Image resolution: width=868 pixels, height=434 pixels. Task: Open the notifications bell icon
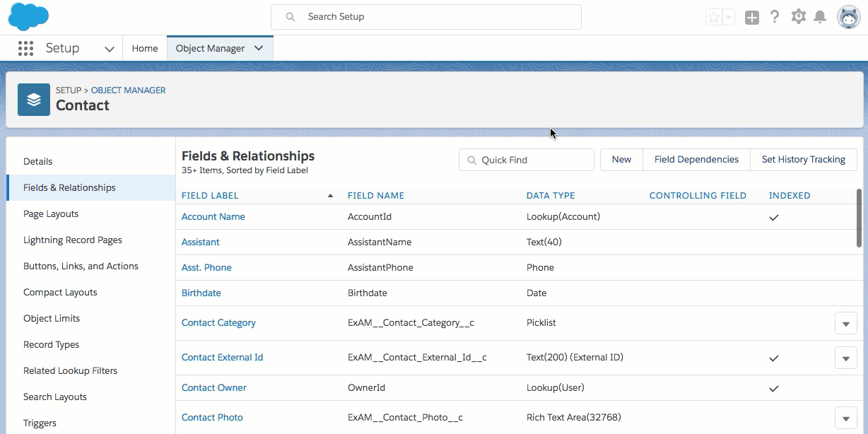click(820, 17)
